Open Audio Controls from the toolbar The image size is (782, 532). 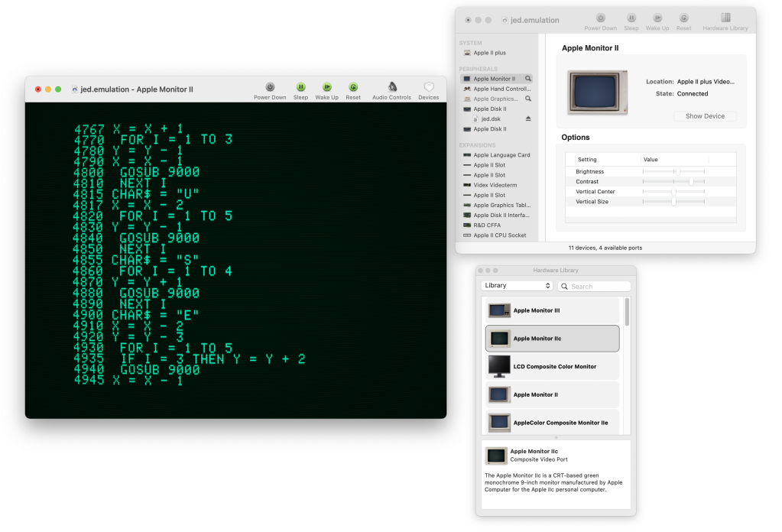pyautogui.click(x=392, y=87)
